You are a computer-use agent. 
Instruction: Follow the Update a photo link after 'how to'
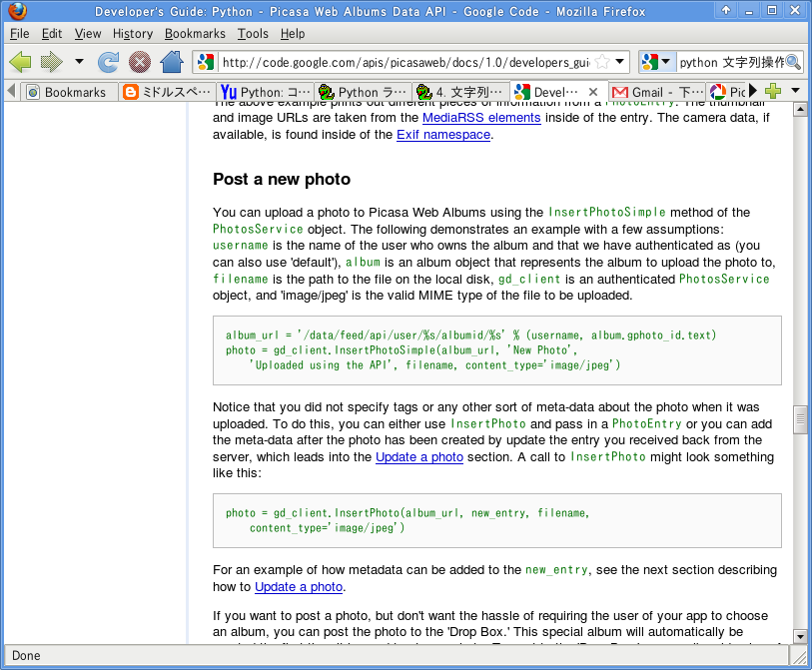299,587
